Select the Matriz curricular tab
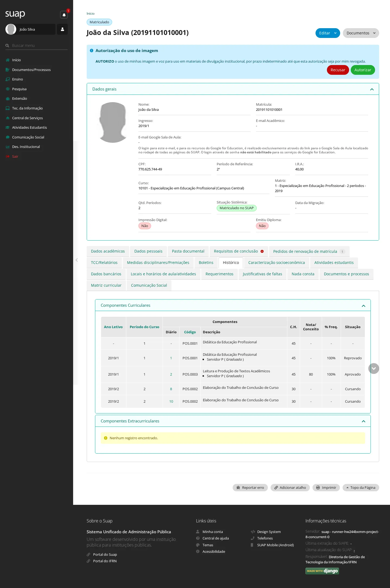390x588 pixels. coord(106,285)
